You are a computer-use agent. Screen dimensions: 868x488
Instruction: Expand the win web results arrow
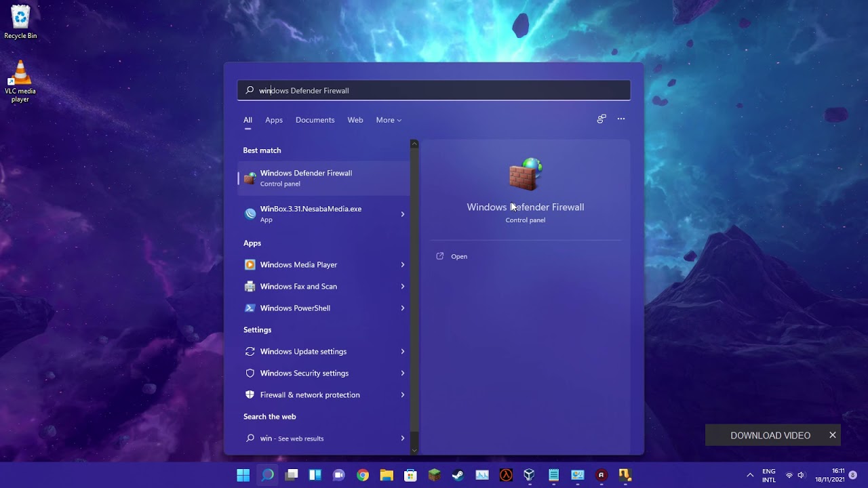(x=402, y=439)
